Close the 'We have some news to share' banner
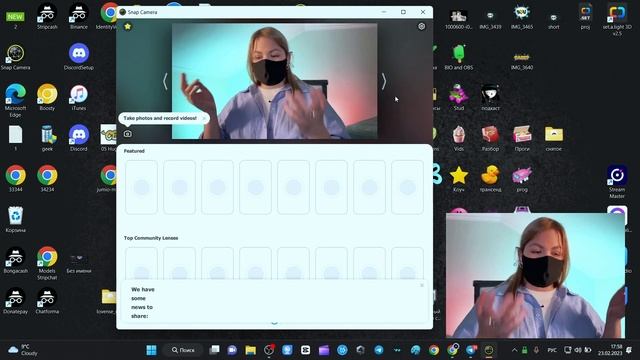This screenshot has height=360, width=640. pyautogui.click(x=422, y=285)
